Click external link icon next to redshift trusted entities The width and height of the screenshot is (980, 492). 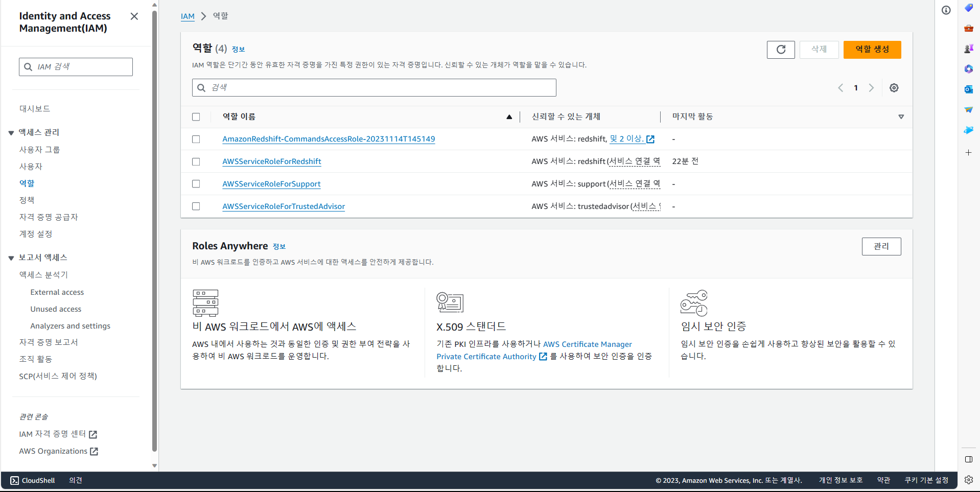point(650,139)
